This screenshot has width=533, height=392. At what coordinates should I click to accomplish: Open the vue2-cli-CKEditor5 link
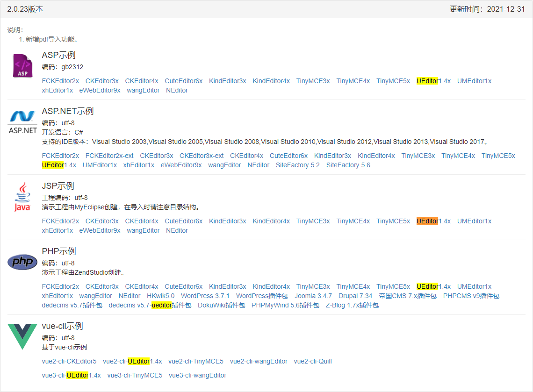point(69,361)
